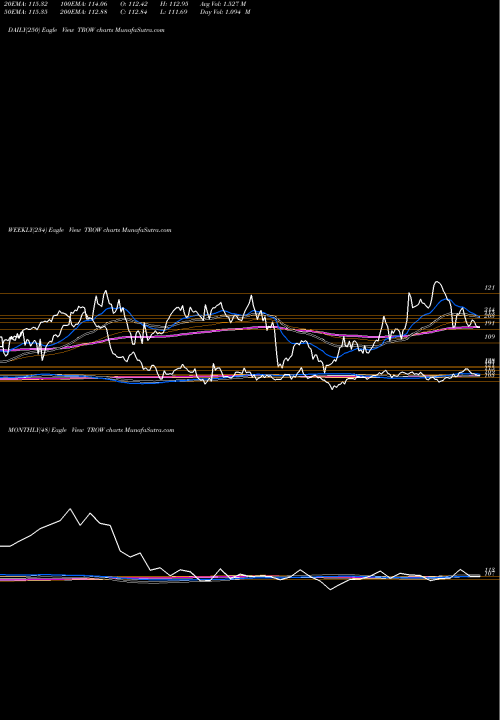
Task: Select the Avg Vol figure
Action: point(223,4)
